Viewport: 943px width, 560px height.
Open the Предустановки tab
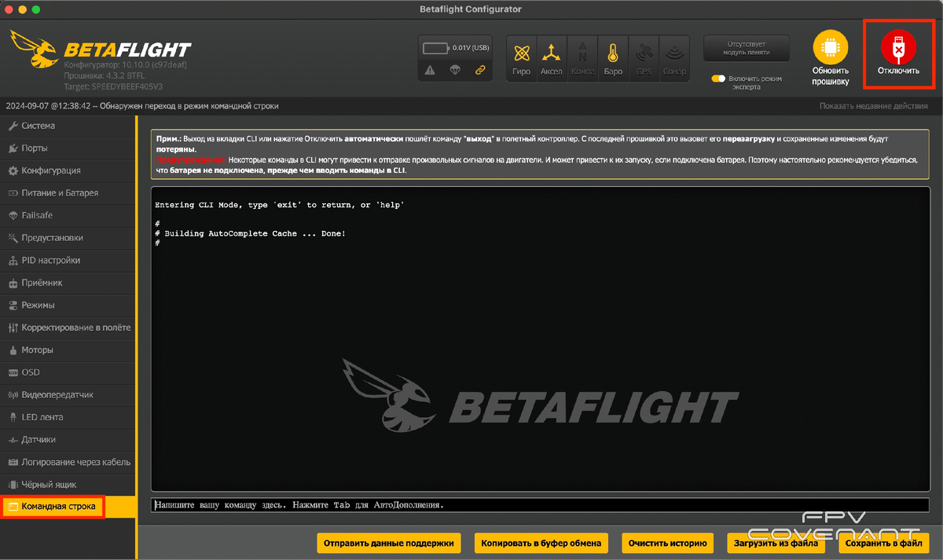pyautogui.click(x=68, y=237)
